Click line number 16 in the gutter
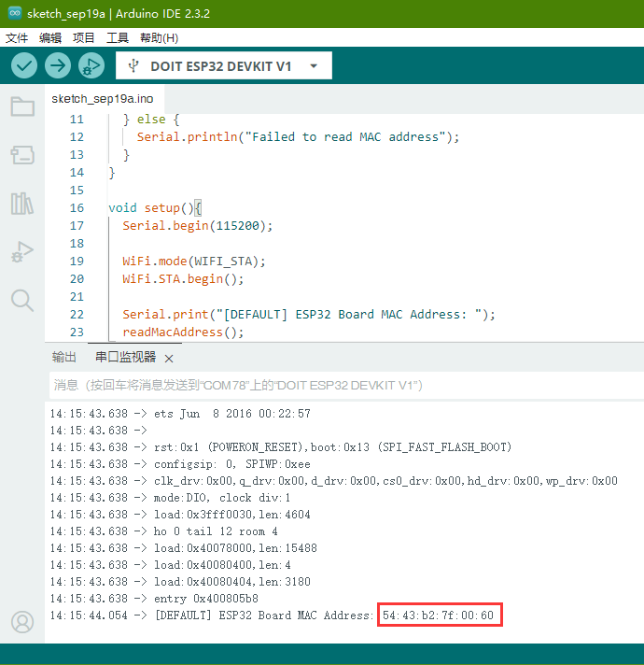This screenshot has width=644, height=665. click(x=77, y=207)
